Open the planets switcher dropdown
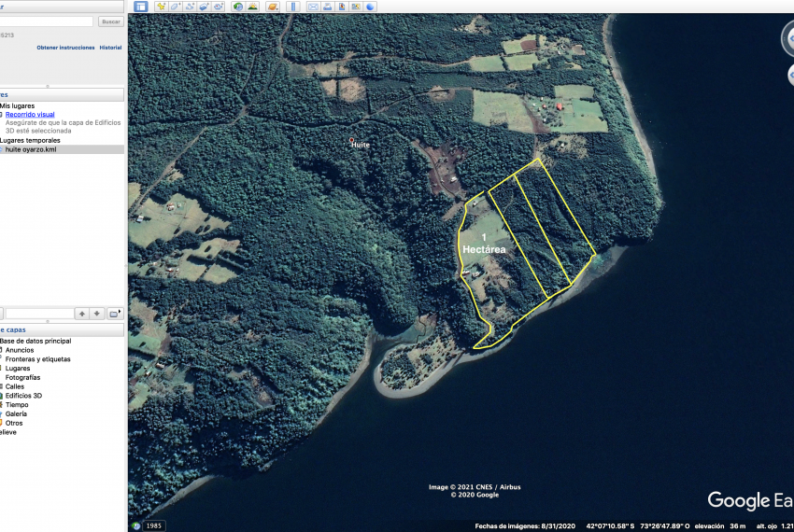794x532 pixels. click(272, 7)
